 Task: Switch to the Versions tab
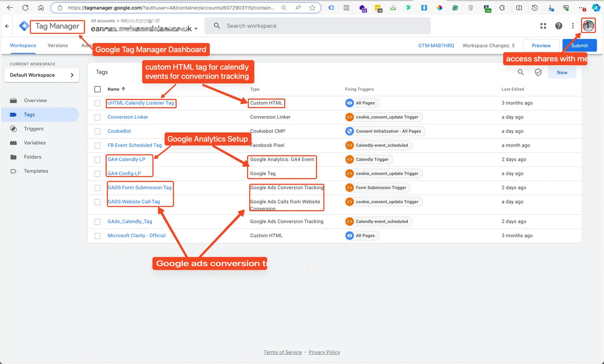click(57, 45)
